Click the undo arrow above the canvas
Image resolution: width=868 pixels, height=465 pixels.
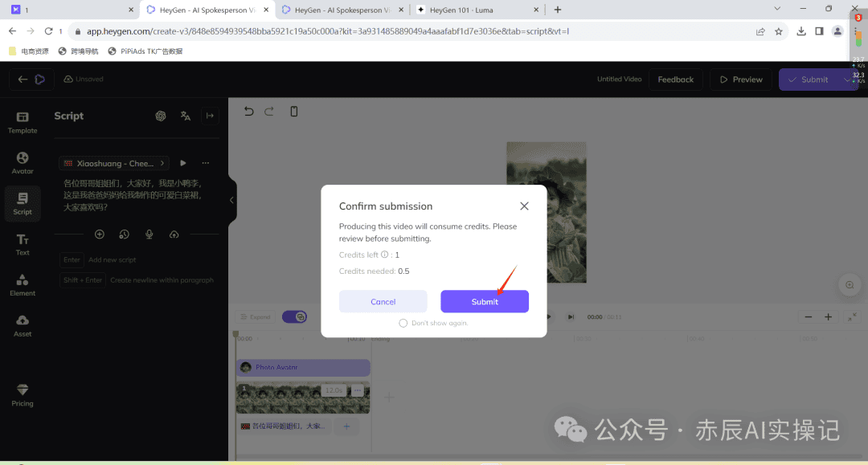point(248,111)
